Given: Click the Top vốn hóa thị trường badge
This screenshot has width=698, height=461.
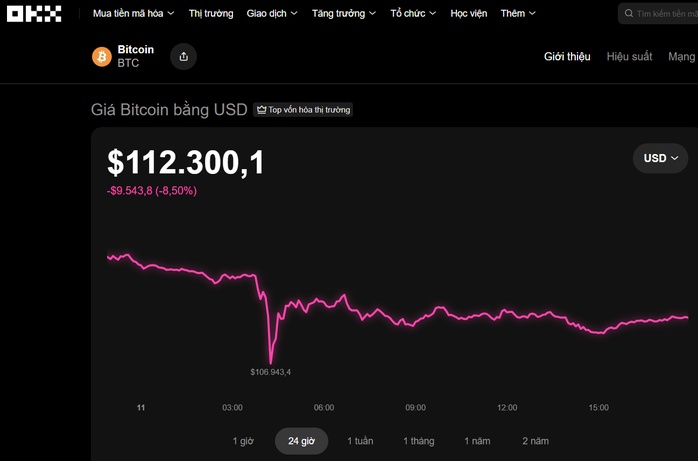Looking at the screenshot, I should [303, 110].
